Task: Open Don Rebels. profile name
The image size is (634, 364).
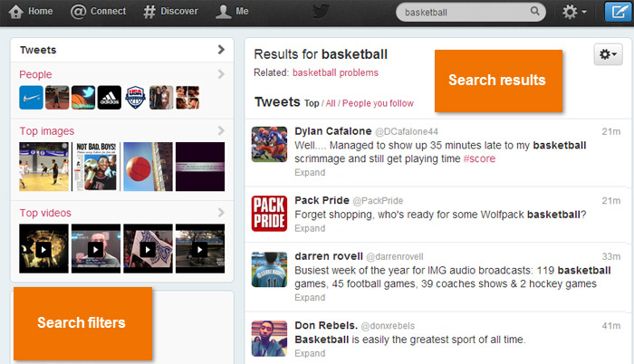Action: coord(326,326)
